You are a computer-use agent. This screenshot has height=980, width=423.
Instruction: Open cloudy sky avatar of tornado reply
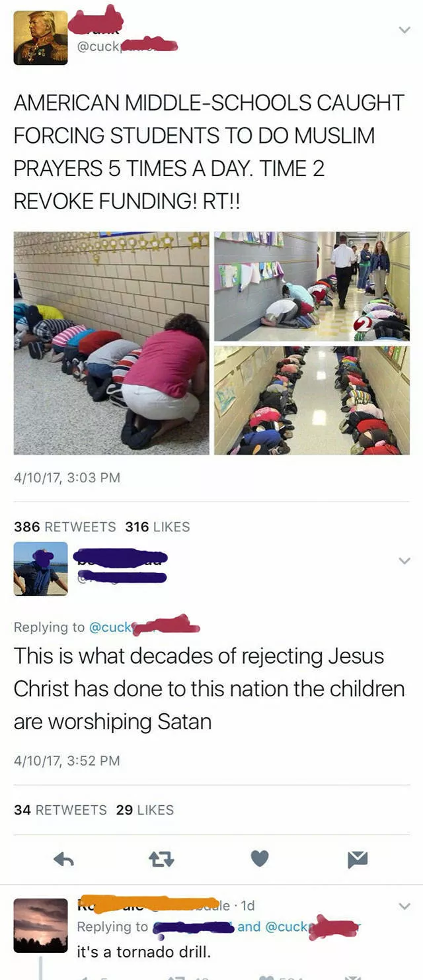pyautogui.click(x=40, y=925)
